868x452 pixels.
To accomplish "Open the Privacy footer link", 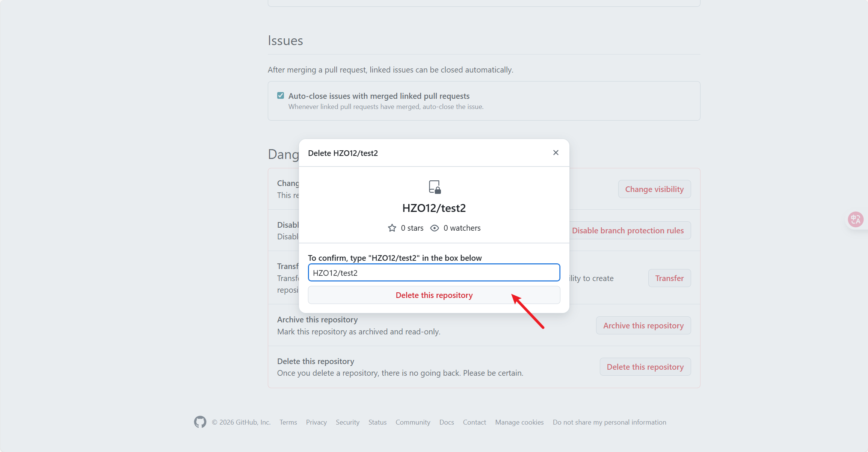I will click(x=316, y=422).
